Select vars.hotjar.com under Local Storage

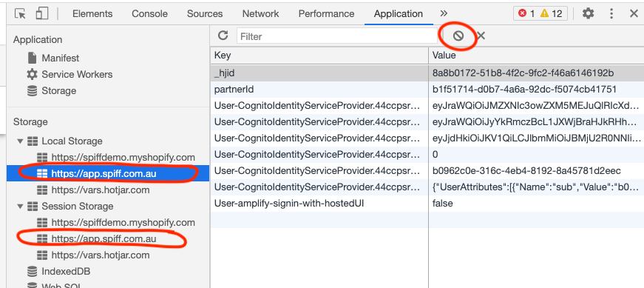pos(101,190)
